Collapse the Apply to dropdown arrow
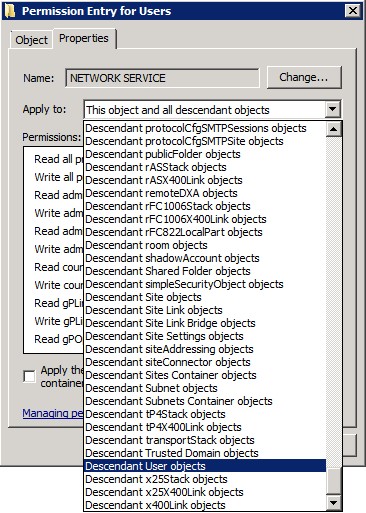366x513 pixels. (x=332, y=109)
